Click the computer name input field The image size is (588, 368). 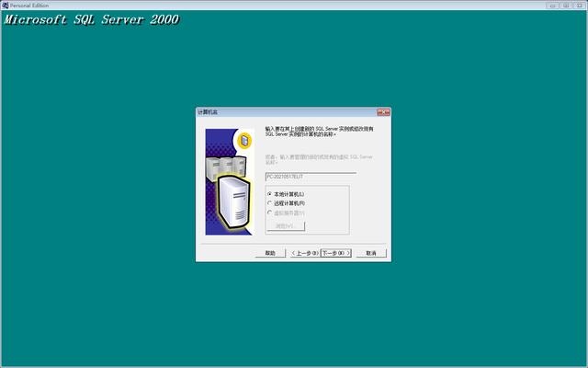coord(311,177)
